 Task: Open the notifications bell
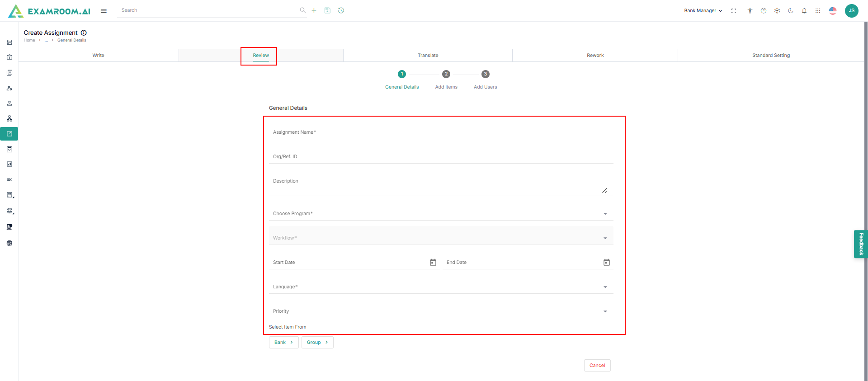tap(804, 11)
